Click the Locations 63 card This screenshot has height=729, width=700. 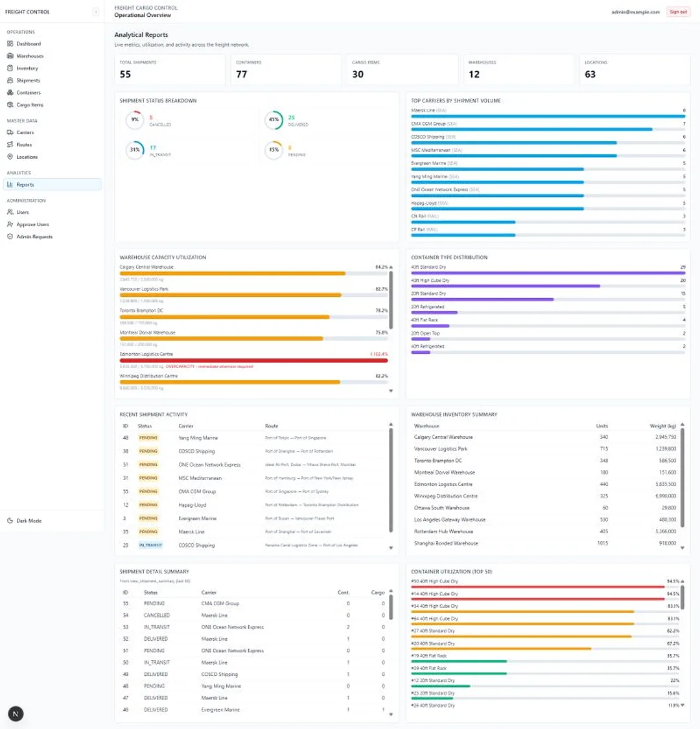635,70
